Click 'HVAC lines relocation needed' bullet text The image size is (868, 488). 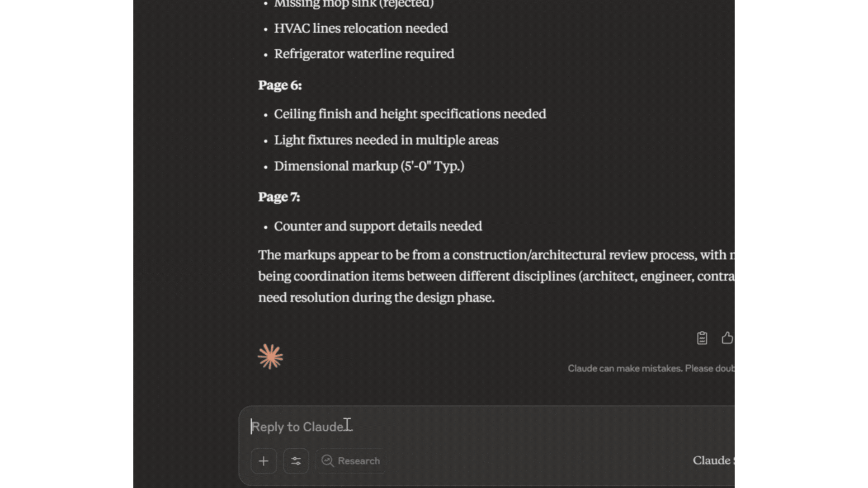[361, 28]
